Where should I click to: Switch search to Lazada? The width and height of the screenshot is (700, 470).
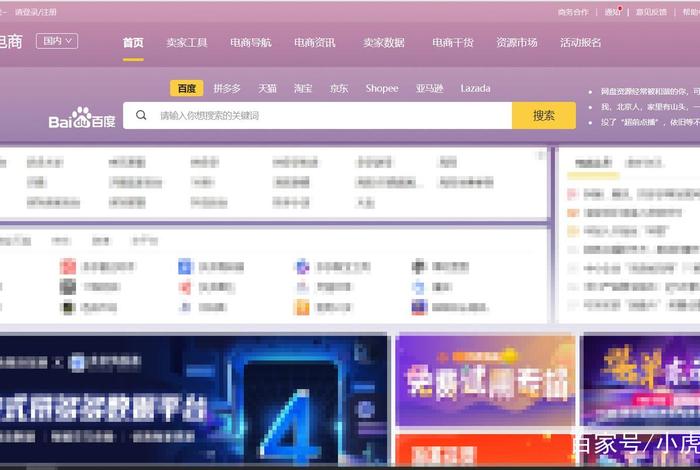(475, 88)
